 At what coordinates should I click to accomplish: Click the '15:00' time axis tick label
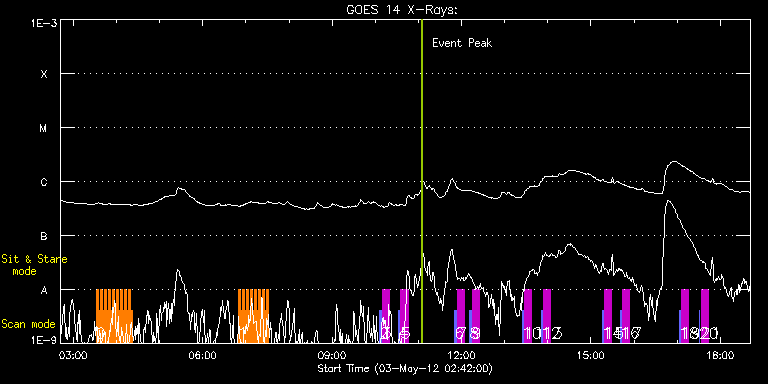tap(592, 355)
